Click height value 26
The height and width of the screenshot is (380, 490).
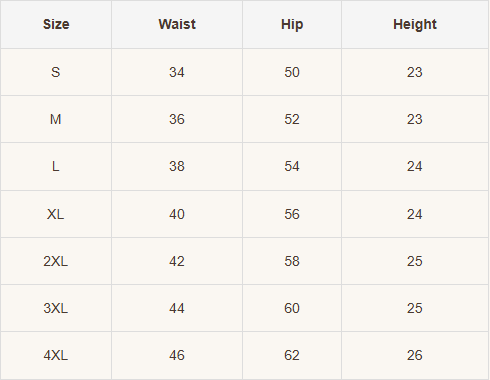coord(415,355)
